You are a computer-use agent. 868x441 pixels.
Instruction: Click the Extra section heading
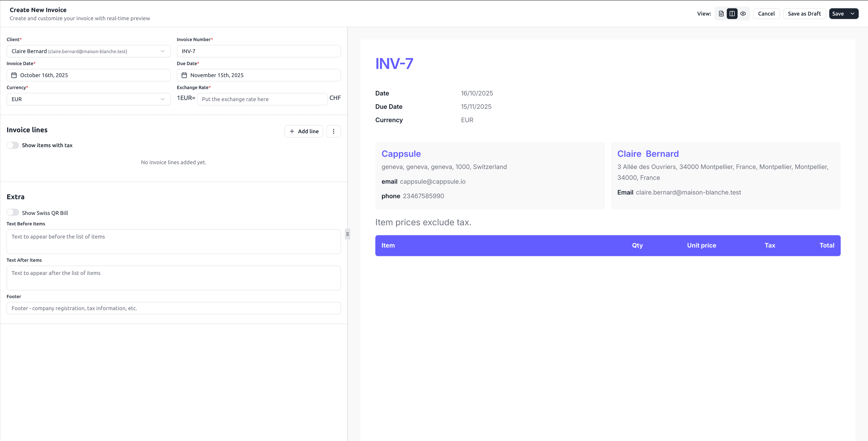pos(16,197)
